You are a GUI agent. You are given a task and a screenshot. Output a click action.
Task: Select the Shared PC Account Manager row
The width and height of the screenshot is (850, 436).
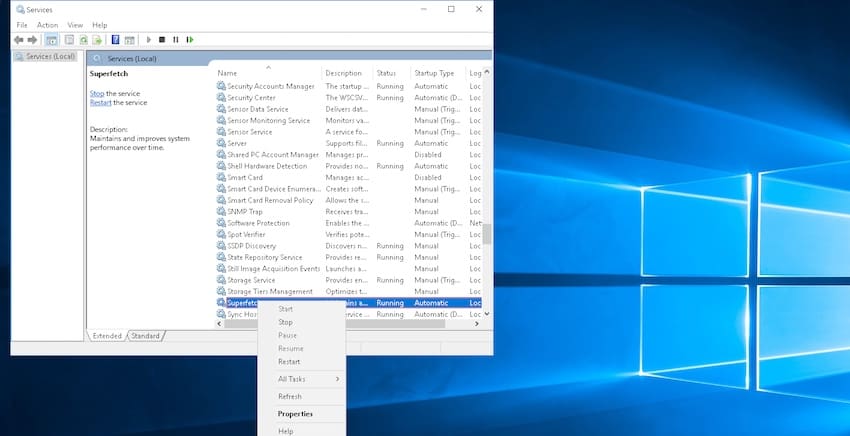349,155
